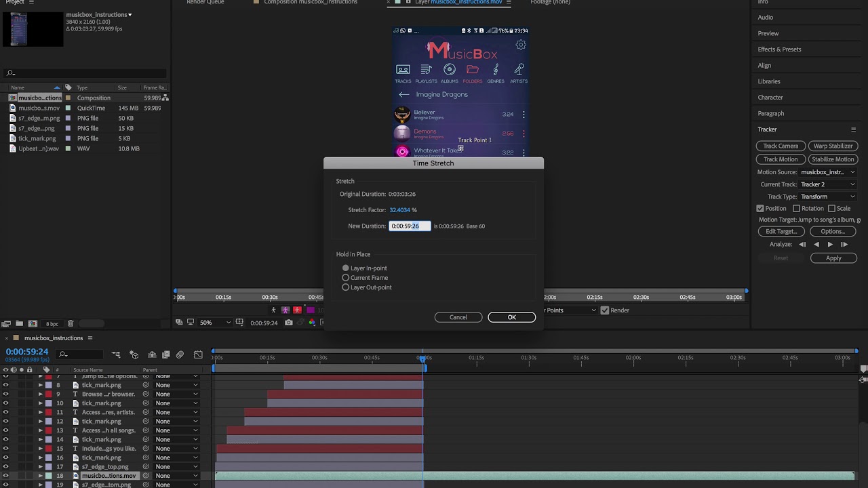Viewport: 868px width, 488px height.
Task: Toggle the Render checkbox in layer viewer
Action: 605,310
